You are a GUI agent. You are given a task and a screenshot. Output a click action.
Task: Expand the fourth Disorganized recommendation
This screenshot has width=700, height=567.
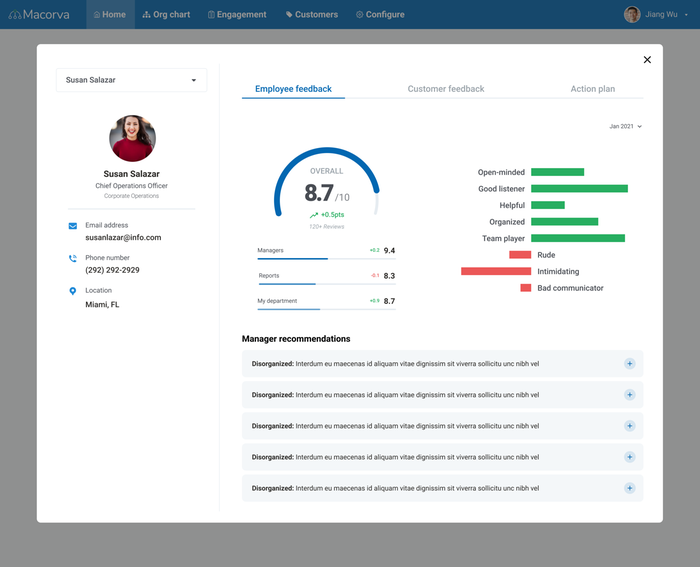pos(629,457)
